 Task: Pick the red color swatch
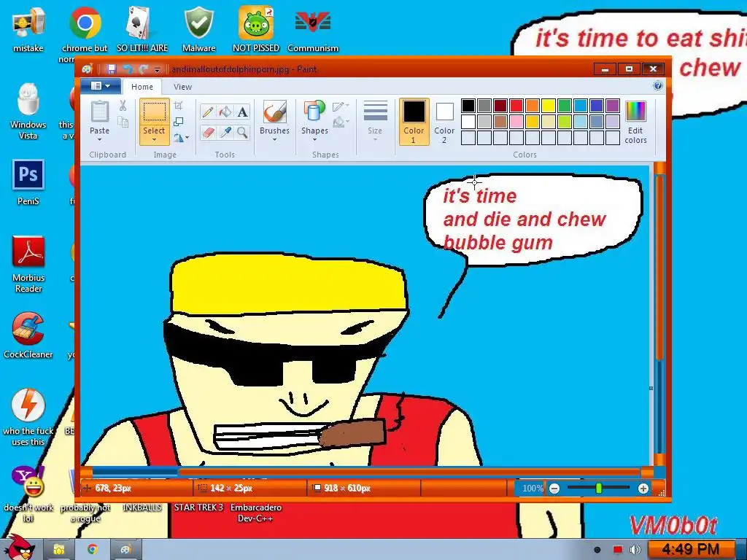click(x=516, y=105)
